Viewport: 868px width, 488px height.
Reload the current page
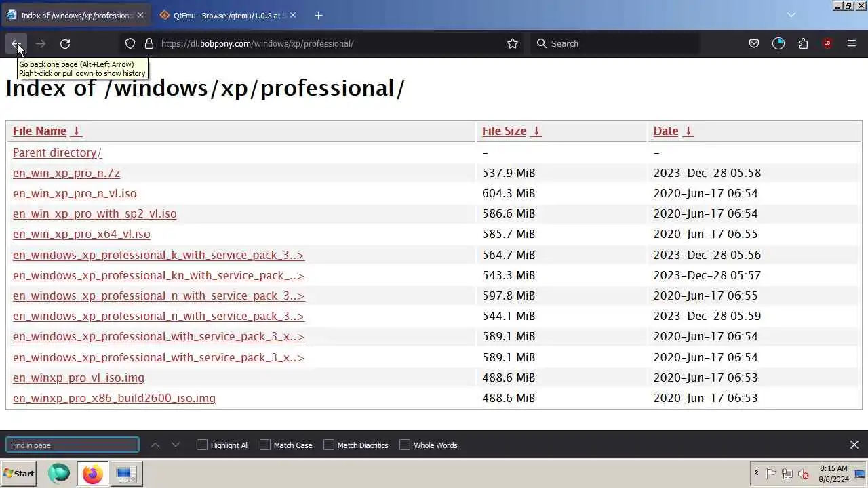[x=65, y=43]
